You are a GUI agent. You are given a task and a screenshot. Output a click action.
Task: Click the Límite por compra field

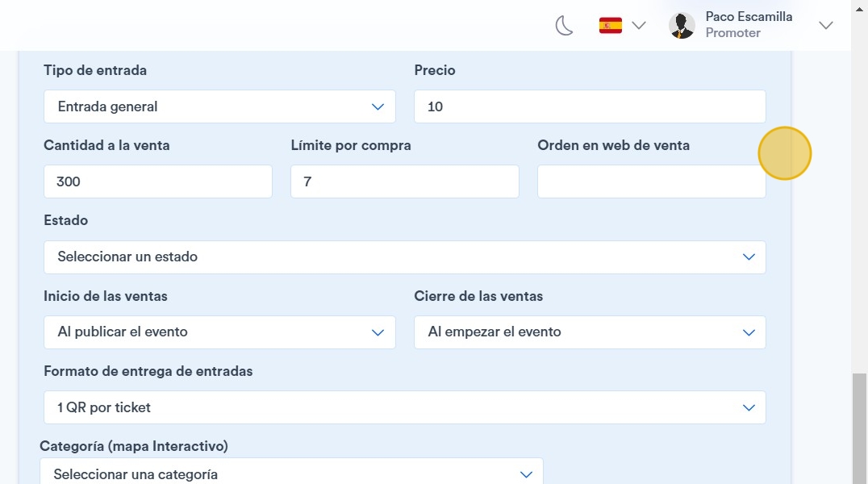click(x=405, y=181)
